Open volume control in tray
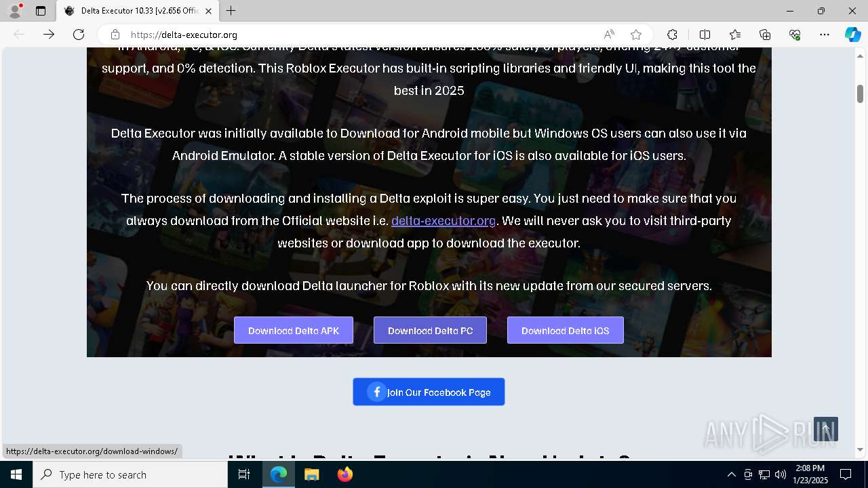 [x=781, y=474]
